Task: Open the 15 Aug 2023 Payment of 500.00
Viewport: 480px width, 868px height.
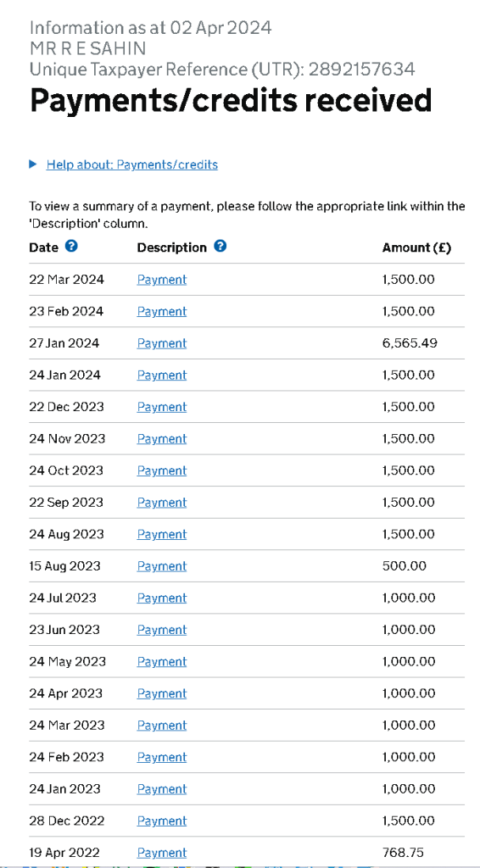Action: point(162,566)
